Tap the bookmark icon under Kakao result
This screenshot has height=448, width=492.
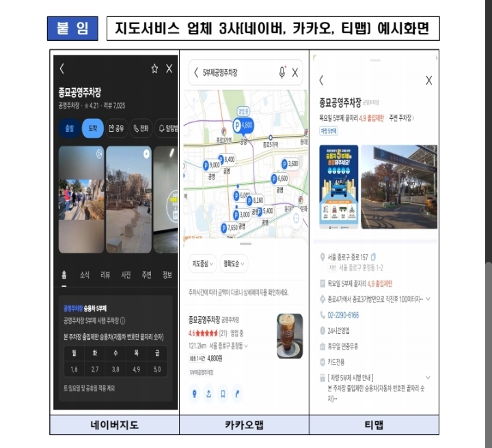(x=223, y=393)
